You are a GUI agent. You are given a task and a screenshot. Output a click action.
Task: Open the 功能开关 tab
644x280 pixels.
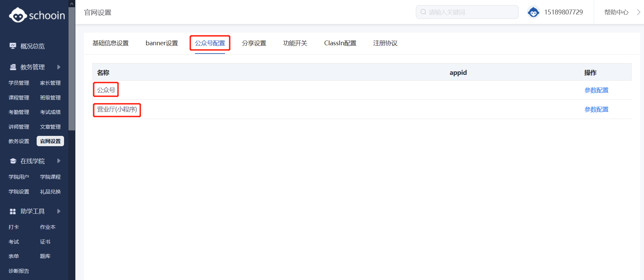[295, 43]
